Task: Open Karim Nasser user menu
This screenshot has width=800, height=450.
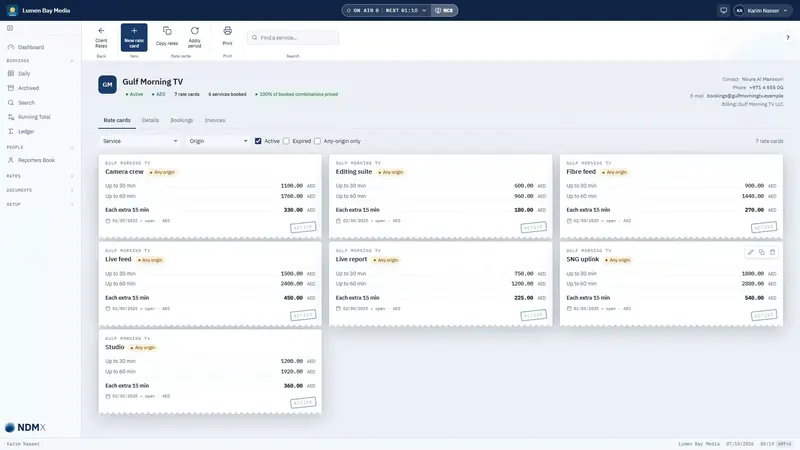Action: pos(763,10)
